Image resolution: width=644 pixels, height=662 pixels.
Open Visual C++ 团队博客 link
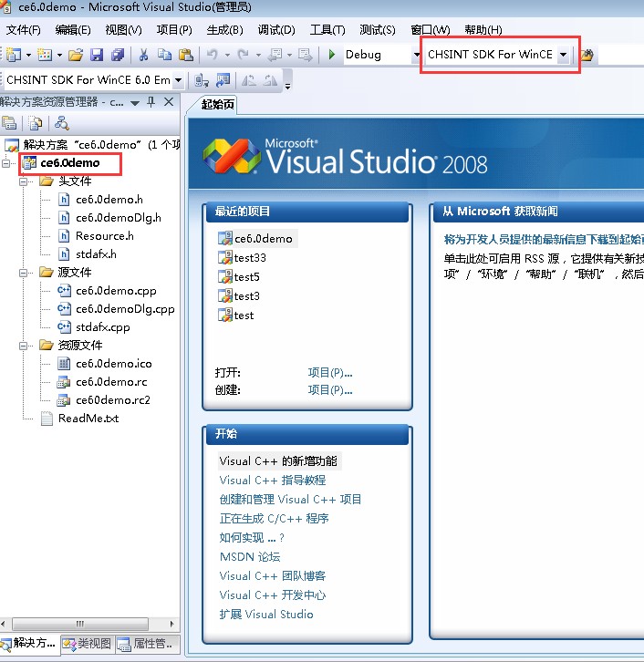click(273, 576)
